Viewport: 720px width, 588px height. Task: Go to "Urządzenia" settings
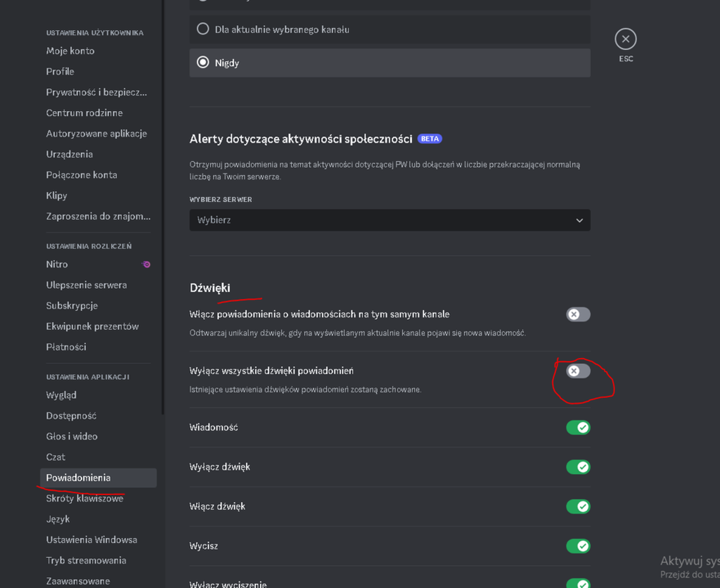[69, 154]
